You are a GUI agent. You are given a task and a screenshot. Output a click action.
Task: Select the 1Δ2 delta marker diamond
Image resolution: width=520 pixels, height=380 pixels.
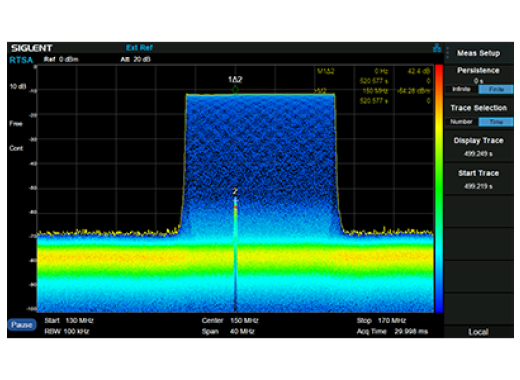[235, 89]
